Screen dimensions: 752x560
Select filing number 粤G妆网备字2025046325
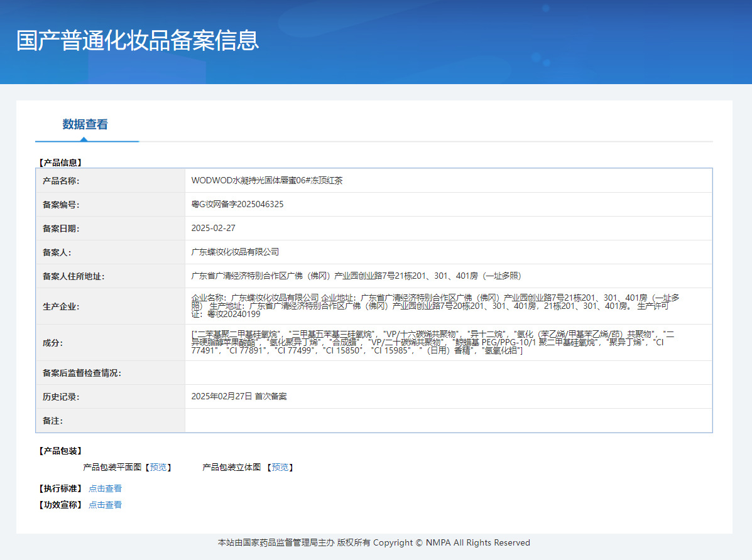[237, 204]
